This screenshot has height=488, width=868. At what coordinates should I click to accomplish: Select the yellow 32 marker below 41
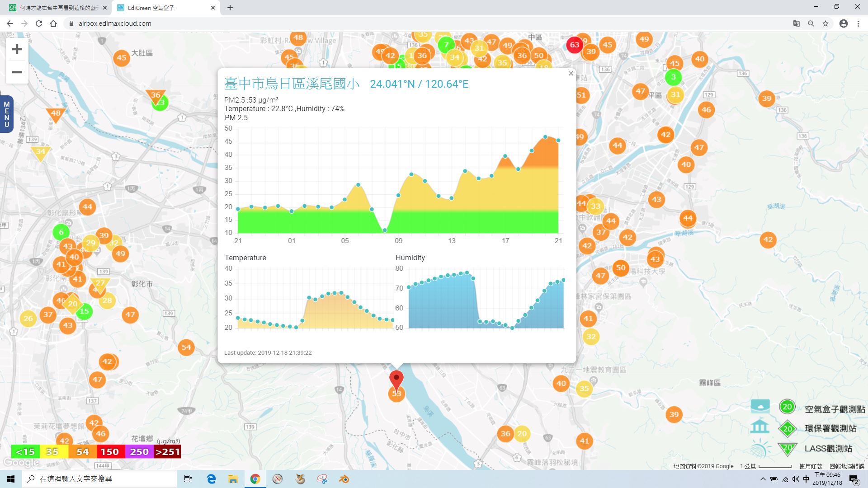[x=591, y=337]
